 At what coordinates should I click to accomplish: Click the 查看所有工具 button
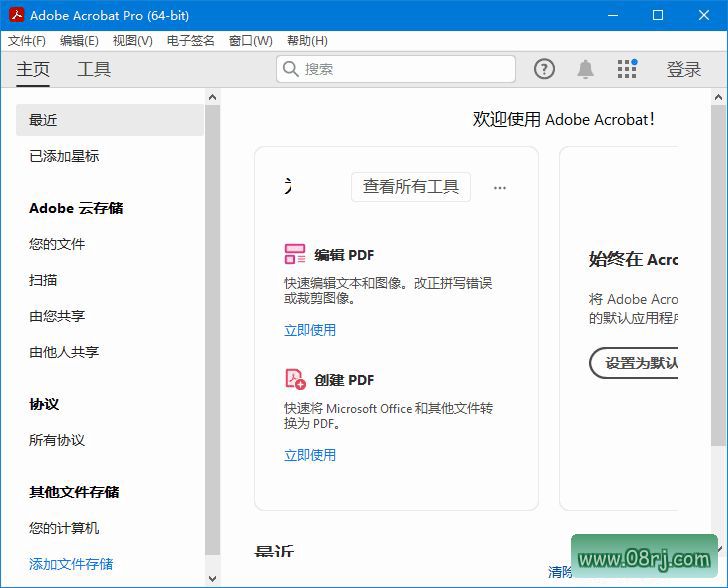click(410, 187)
